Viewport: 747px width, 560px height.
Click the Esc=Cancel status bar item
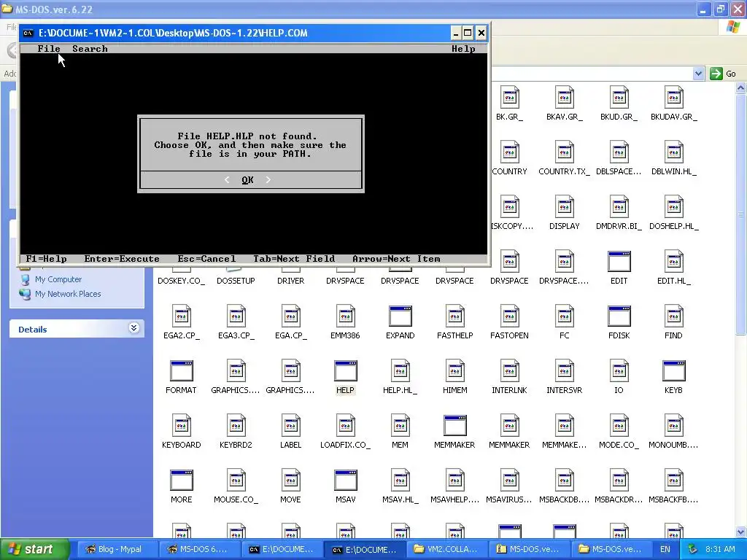tap(206, 259)
